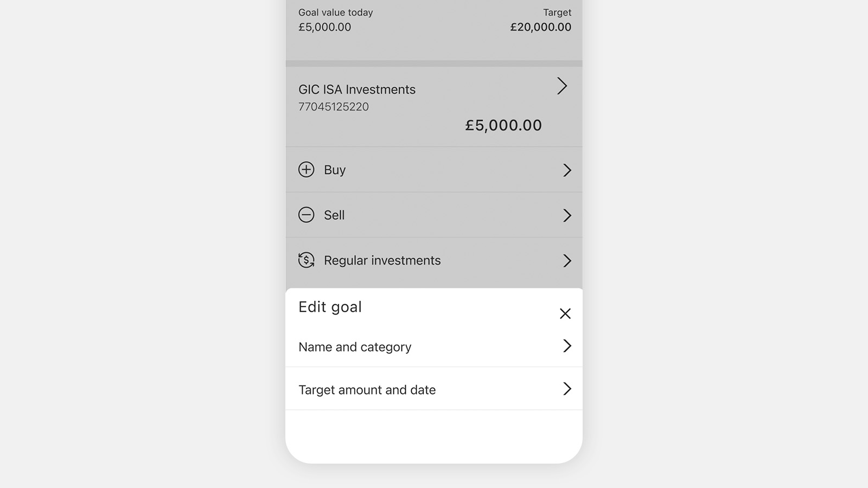Tap the Target £20,000.00 value
This screenshot has width=868, height=488.
click(540, 27)
